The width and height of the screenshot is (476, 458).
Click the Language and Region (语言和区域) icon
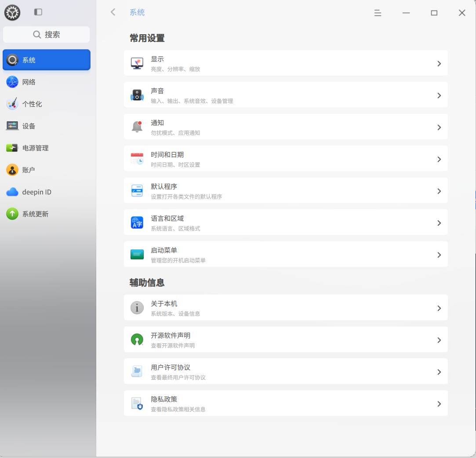137,222
